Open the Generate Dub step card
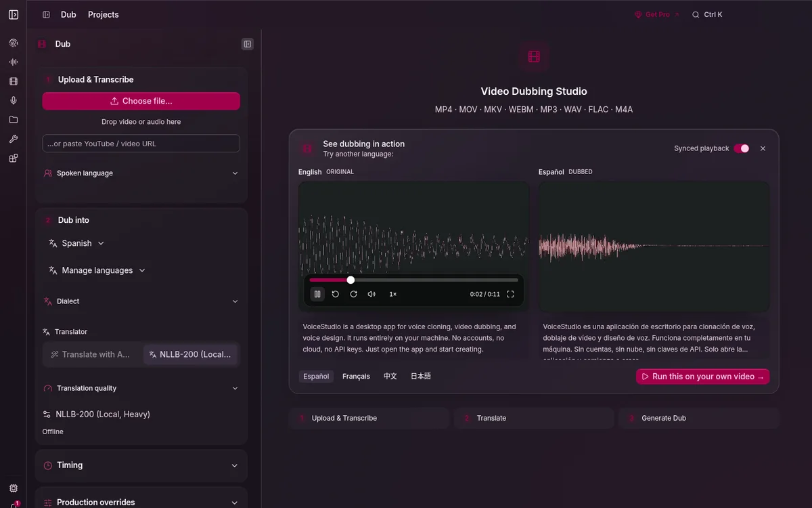The width and height of the screenshot is (812, 508). pos(699,418)
